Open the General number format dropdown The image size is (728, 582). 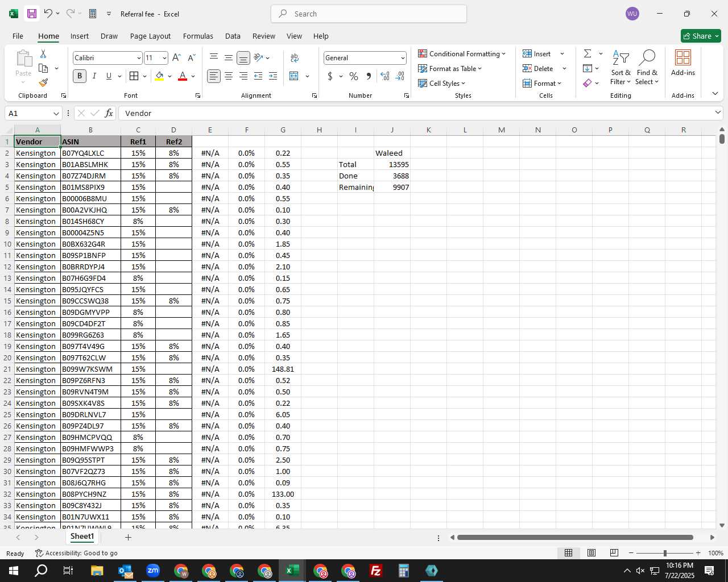click(x=403, y=58)
